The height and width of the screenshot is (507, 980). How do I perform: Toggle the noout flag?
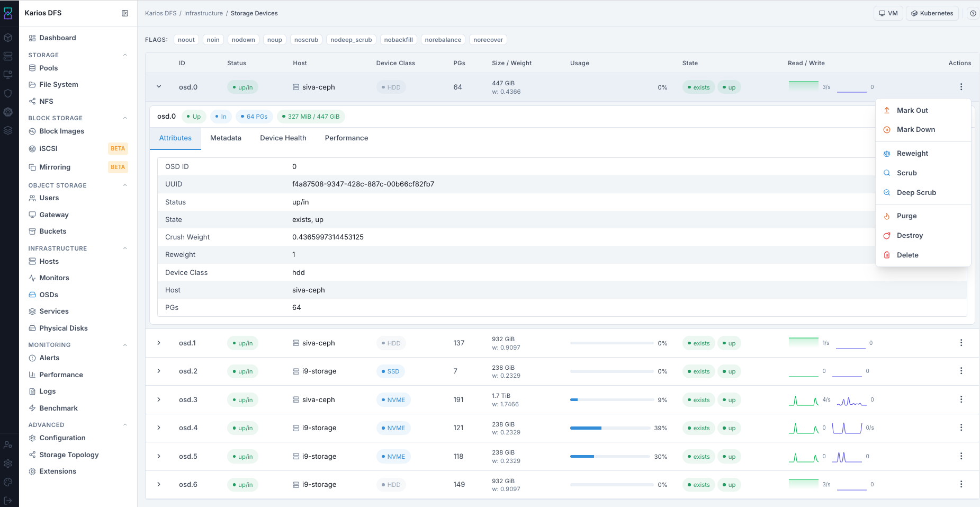186,40
